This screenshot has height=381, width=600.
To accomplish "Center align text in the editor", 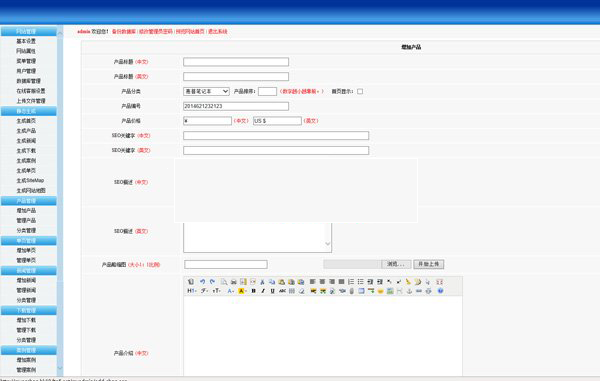I will coord(322,282).
